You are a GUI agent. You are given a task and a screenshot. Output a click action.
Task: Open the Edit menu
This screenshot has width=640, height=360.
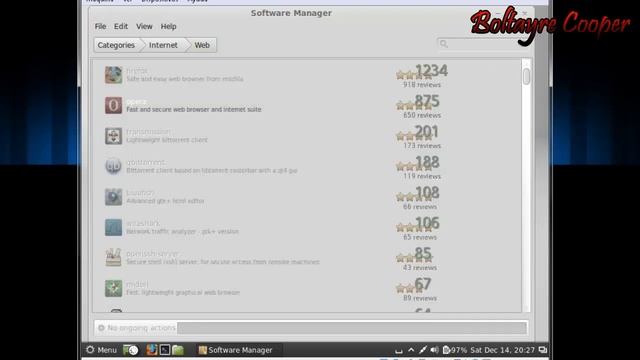pyautogui.click(x=121, y=27)
